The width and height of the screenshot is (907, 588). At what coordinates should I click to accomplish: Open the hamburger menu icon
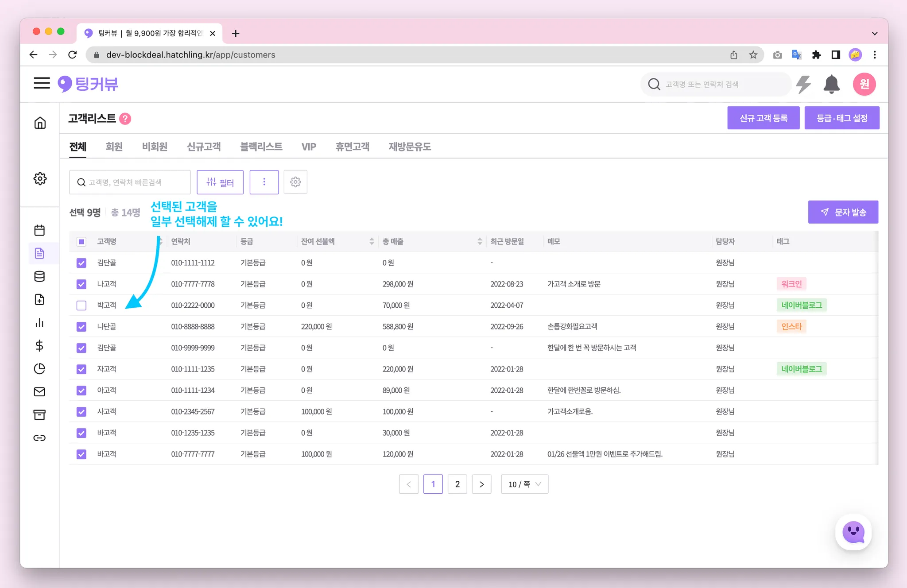click(x=42, y=83)
